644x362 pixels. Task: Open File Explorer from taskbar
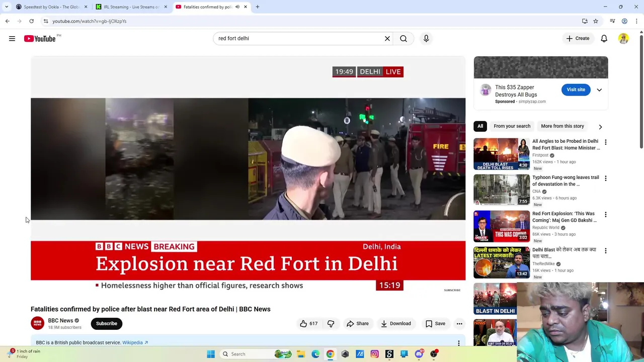pyautogui.click(x=300, y=354)
